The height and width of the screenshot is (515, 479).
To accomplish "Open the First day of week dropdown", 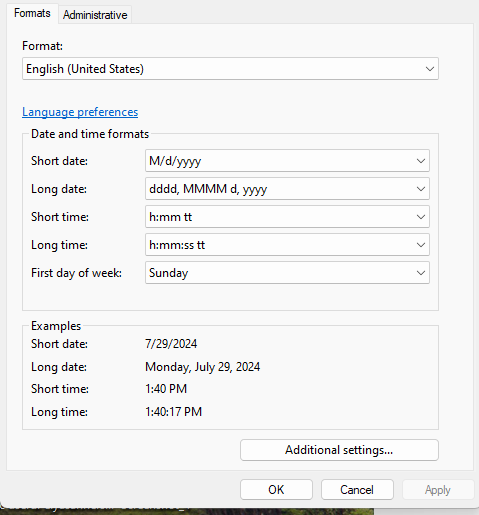I will click(287, 273).
